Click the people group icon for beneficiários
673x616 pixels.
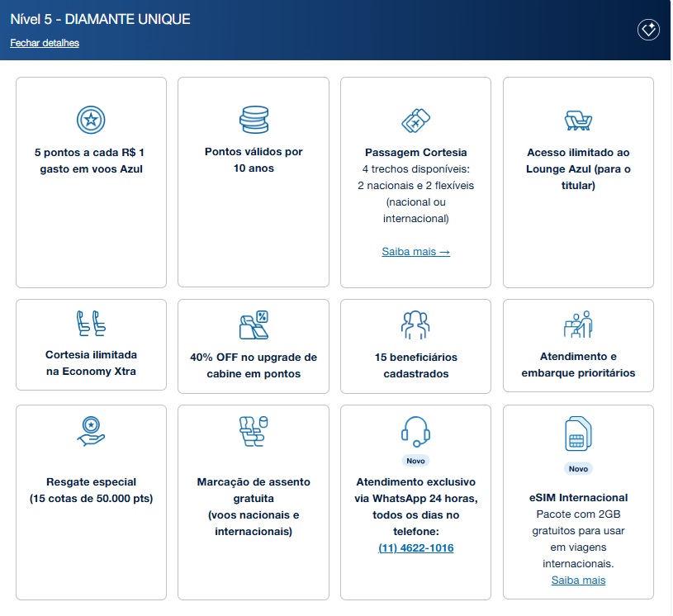tap(415, 325)
